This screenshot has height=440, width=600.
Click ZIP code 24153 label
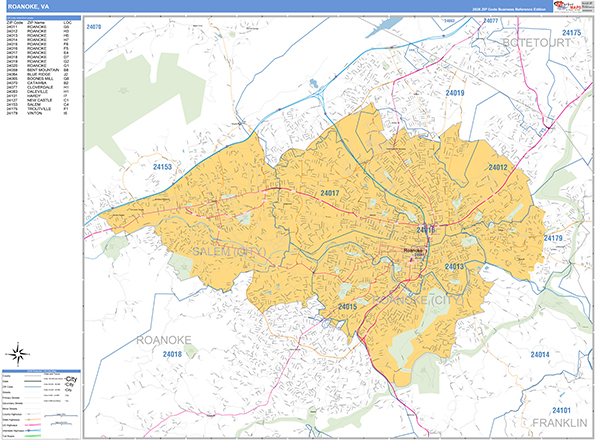coord(162,167)
